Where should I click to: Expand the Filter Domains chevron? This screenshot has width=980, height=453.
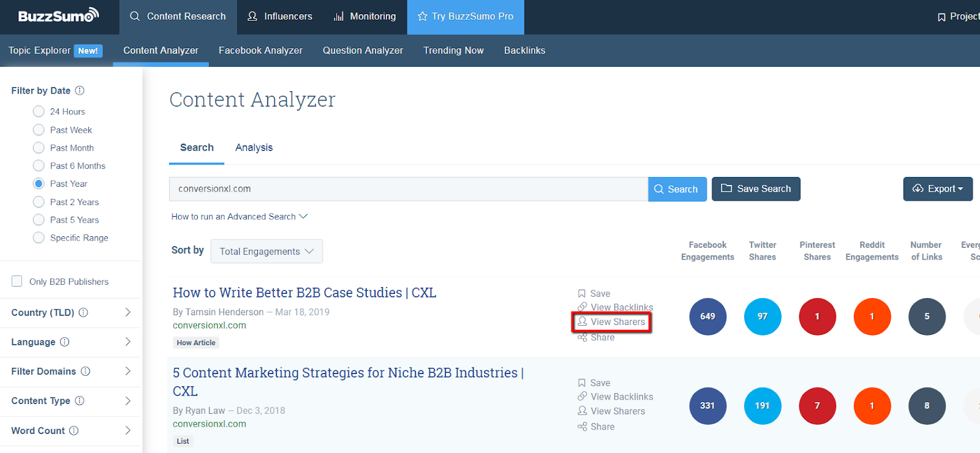coord(128,371)
